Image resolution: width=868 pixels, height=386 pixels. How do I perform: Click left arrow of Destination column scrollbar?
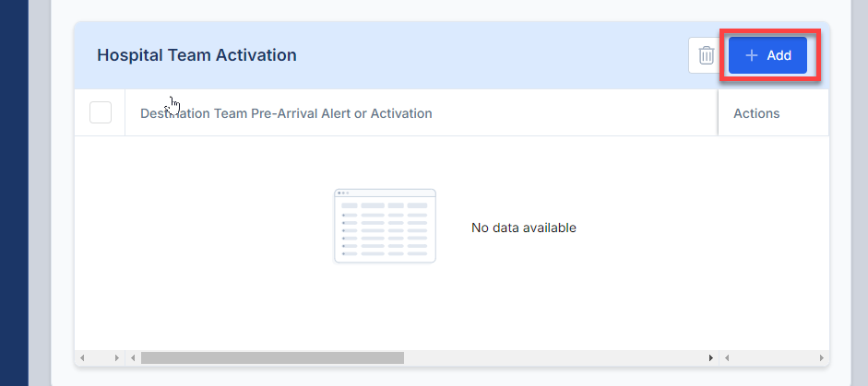point(133,357)
